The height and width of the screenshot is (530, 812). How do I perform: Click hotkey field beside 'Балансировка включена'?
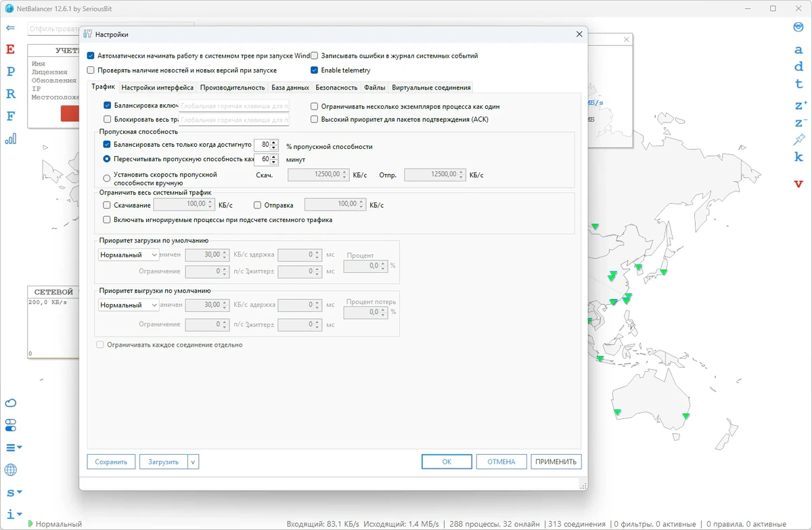click(x=234, y=106)
